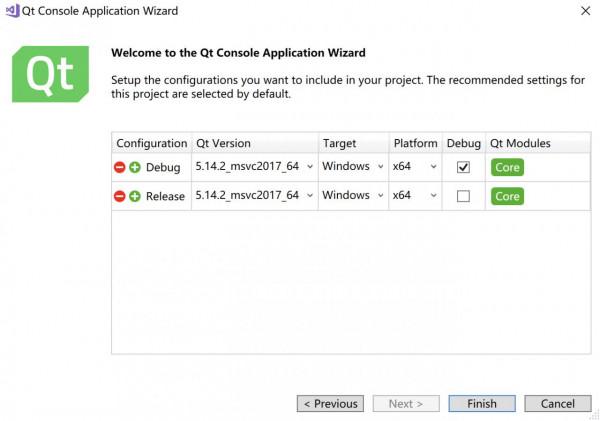Go back with the Previous button
The width and height of the screenshot is (600, 421).
(330, 404)
